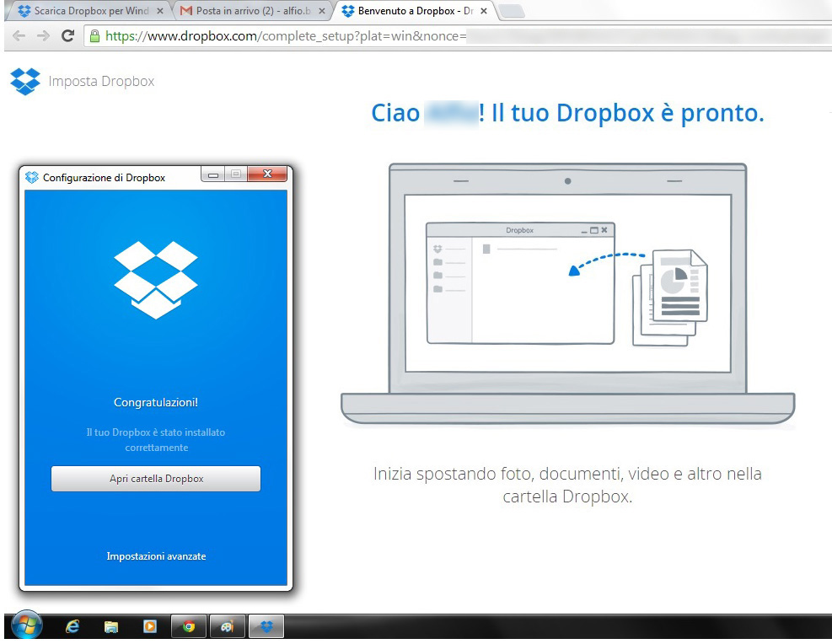Click the laptop illustration image
Viewport: 832px width, 644px height.
(x=567, y=293)
